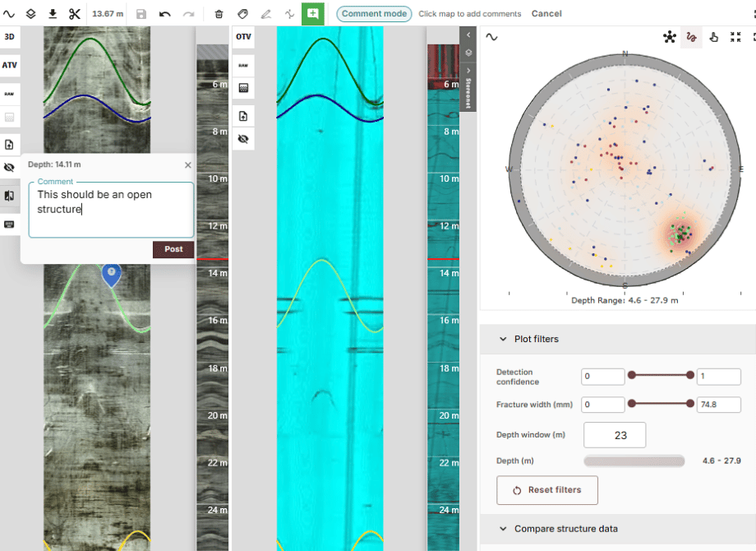
Task: Click the download icon in toolbar
Action: pos(53,14)
